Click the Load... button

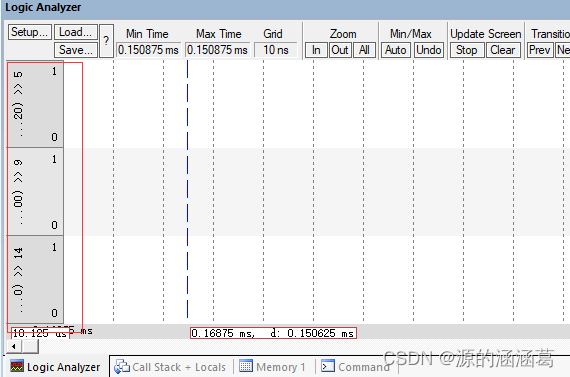pos(76,32)
